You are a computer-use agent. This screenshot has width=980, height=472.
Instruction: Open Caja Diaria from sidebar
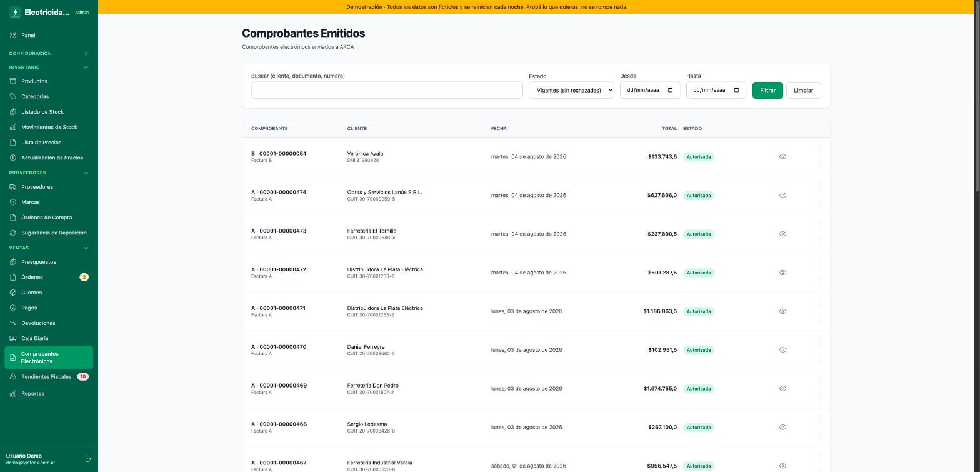point(49,338)
